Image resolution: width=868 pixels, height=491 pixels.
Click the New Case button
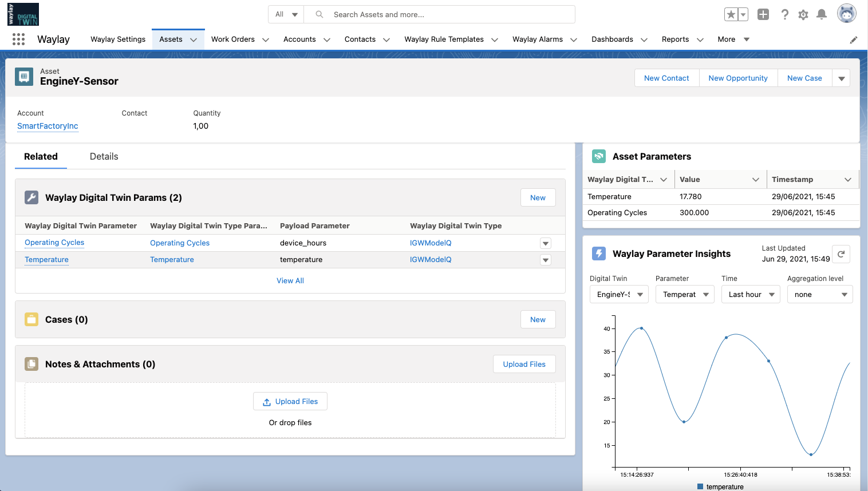point(804,78)
